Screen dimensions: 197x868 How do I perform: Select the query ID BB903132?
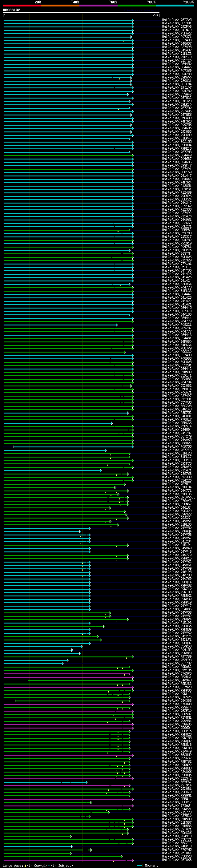(11, 10)
